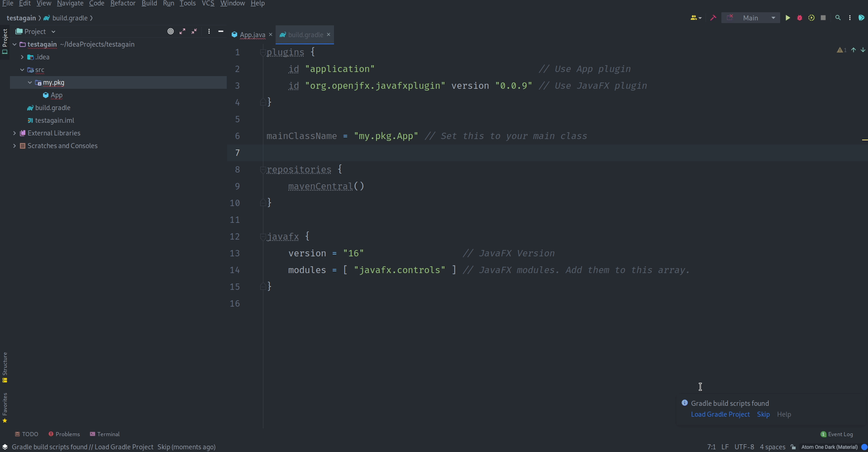
Task: Go to previous highlighted problem arrow
Action: 854,50
